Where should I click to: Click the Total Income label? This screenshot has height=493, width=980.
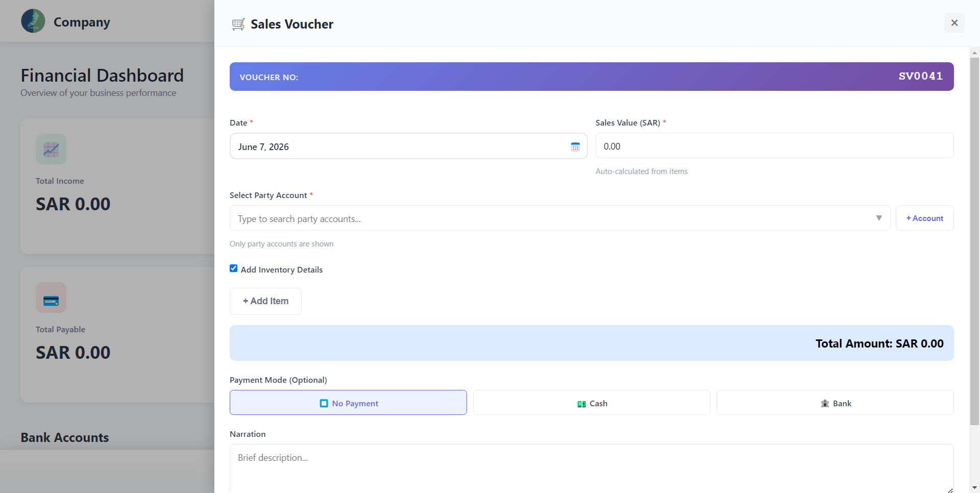click(60, 181)
